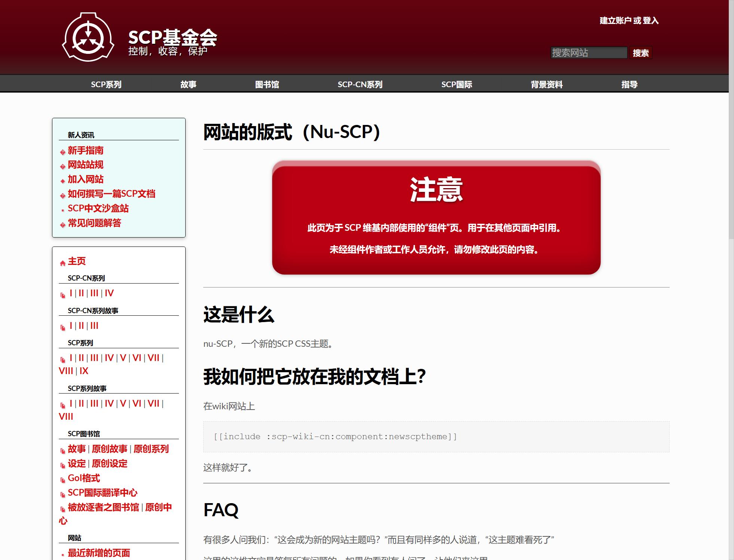The width and height of the screenshot is (734, 560).
Task: Click the vertical page scrollbar thumb
Action: pos(731,120)
